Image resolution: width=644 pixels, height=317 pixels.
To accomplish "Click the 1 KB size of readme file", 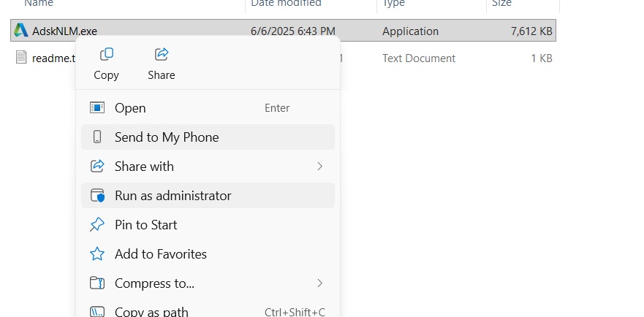I will tap(541, 58).
